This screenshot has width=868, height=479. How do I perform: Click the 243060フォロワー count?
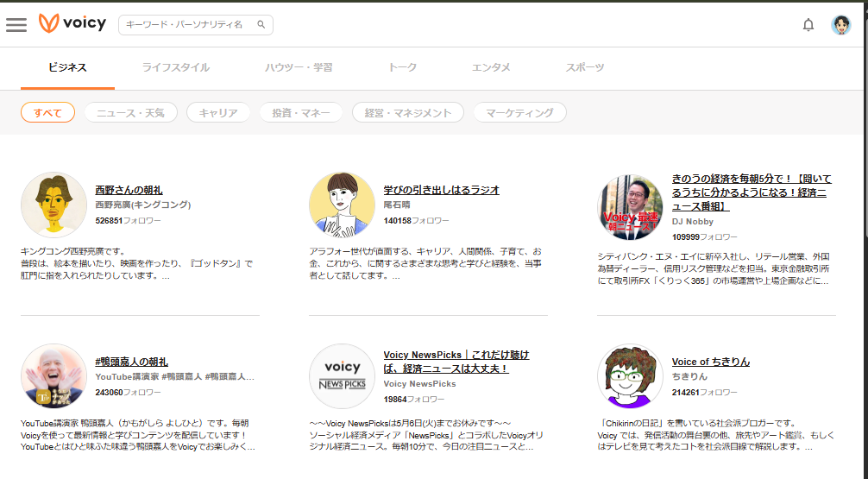tap(128, 392)
